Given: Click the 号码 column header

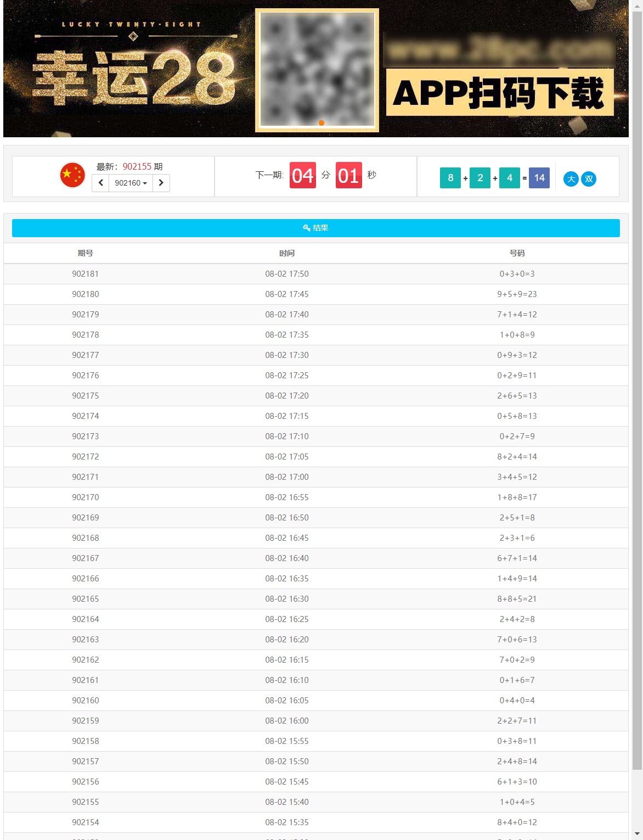Looking at the screenshot, I should 517,253.
